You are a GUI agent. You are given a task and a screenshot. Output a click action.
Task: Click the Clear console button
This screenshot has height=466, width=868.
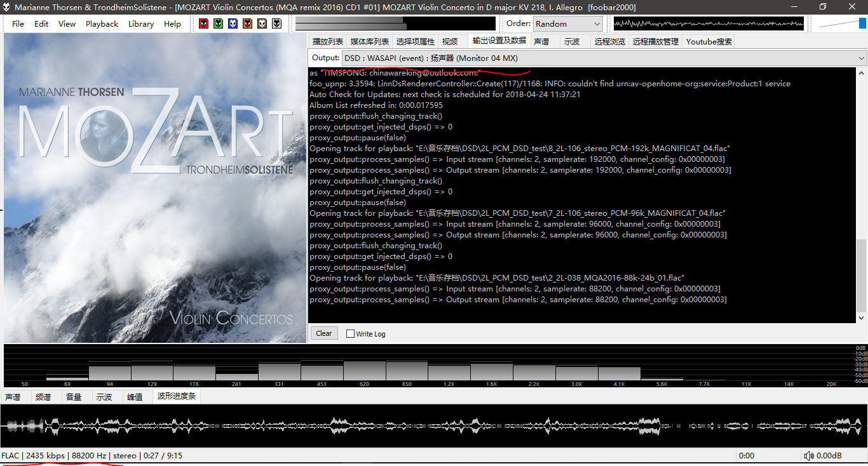(x=323, y=333)
